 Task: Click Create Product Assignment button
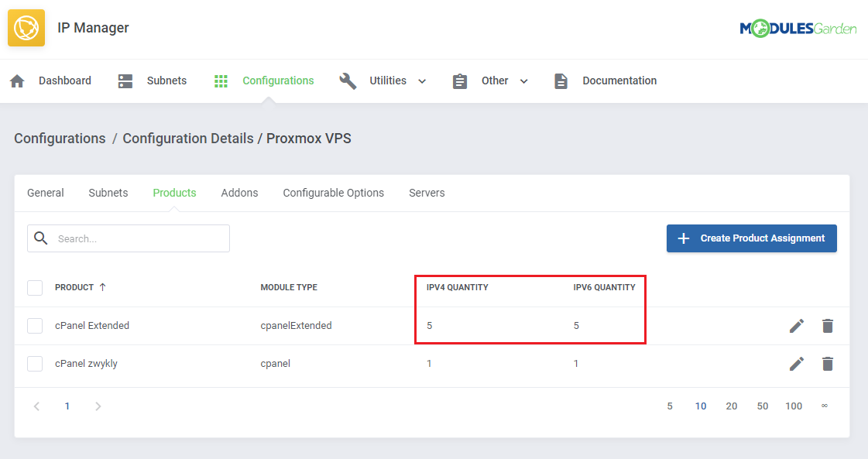click(751, 238)
